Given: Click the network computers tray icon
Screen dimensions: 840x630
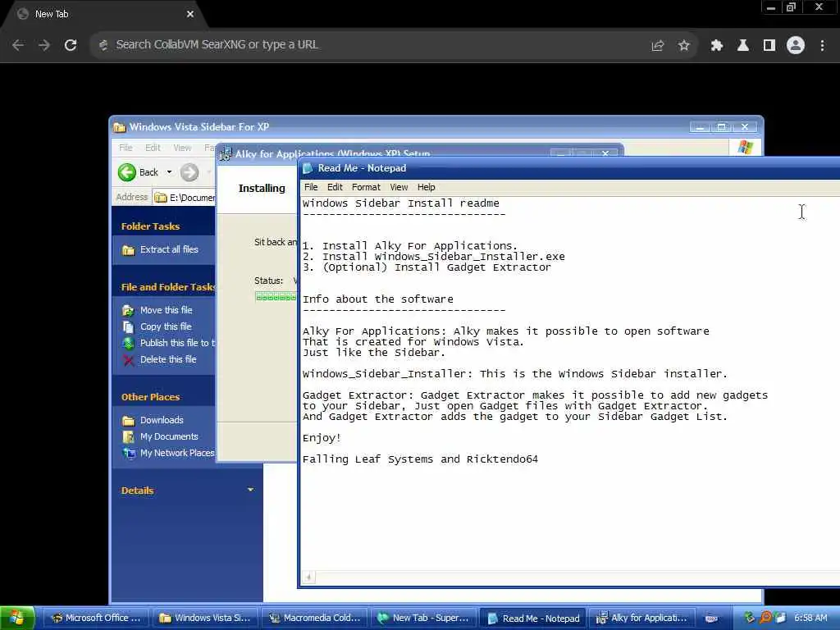Looking at the screenshot, I should 780,618.
